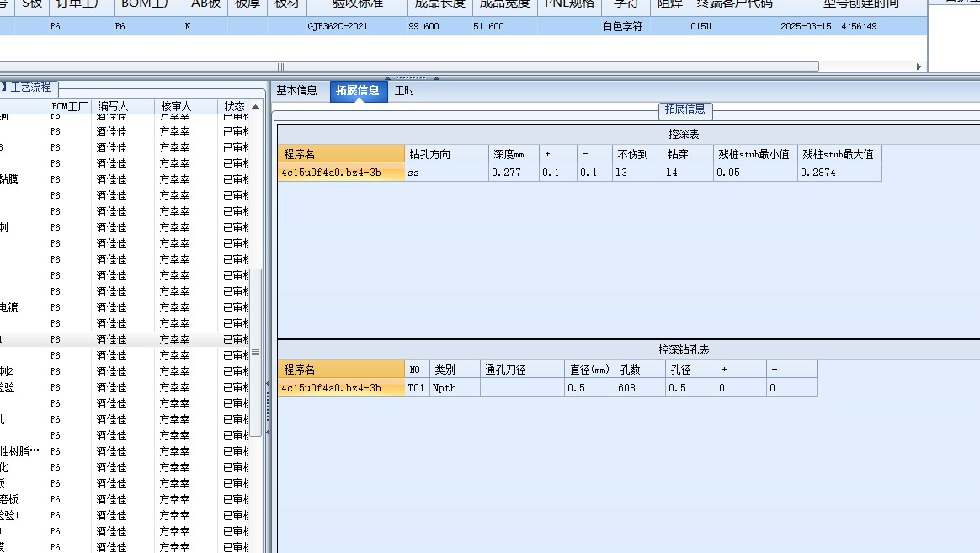Click the 成品长度 column header
The image size is (980, 553).
tap(440, 5)
